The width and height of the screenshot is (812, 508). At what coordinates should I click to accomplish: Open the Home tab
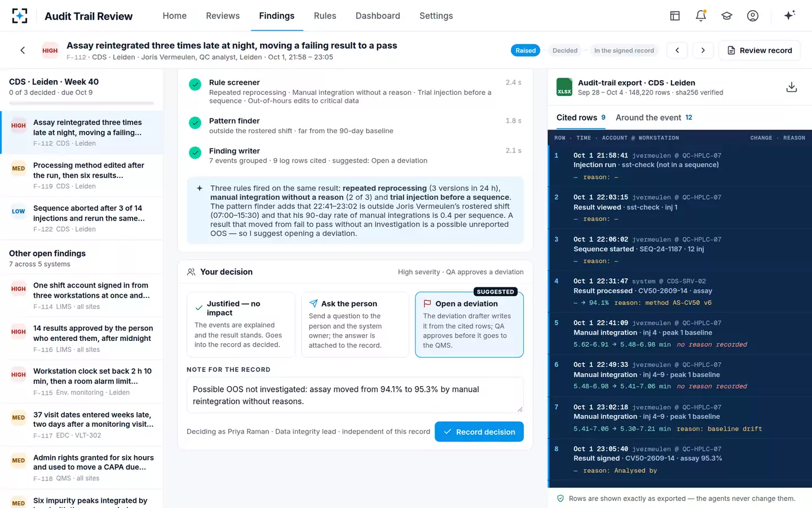(x=175, y=16)
